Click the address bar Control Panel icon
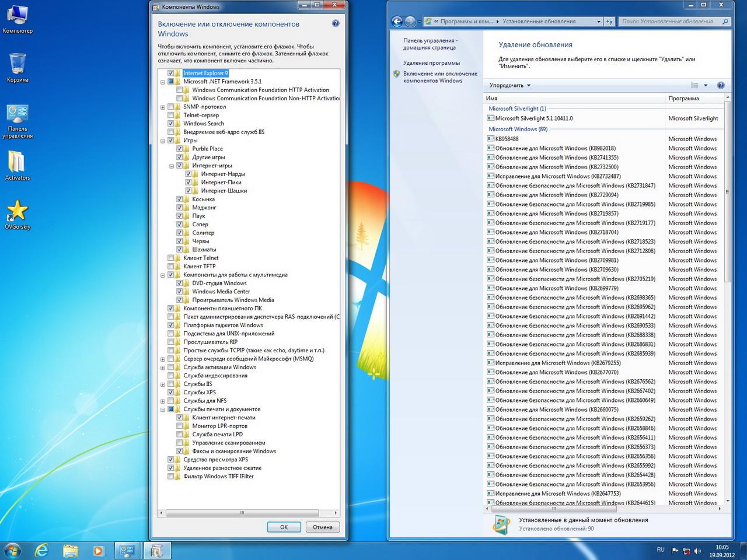This screenshot has width=747, height=560. coord(428,22)
